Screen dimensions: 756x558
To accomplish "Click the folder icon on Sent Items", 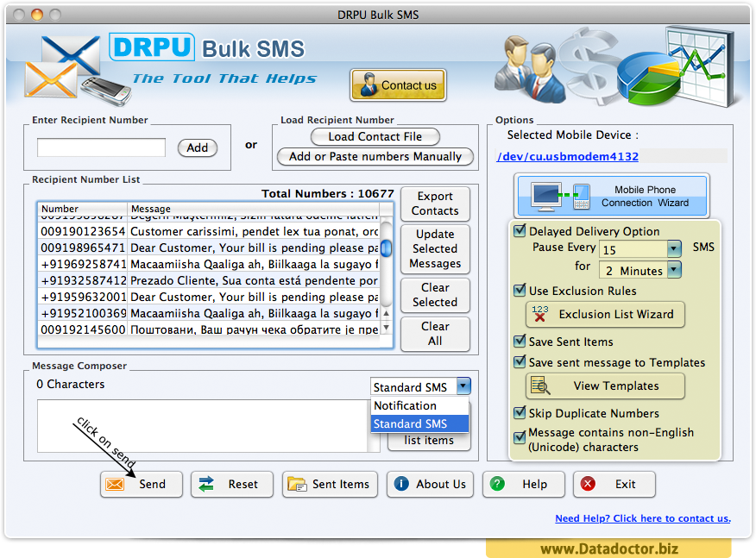I will (x=297, y=484).
